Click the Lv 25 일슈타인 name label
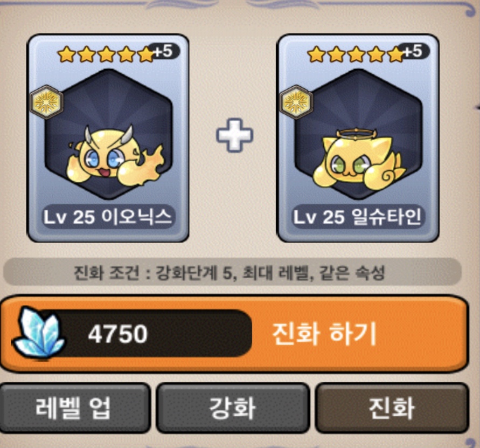This screenshot has height=448, width=480. click(358, 217)
